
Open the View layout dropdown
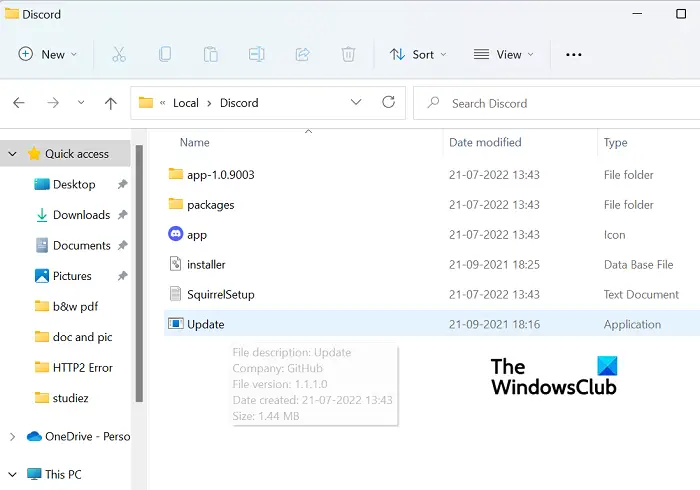tap(504, 54)
